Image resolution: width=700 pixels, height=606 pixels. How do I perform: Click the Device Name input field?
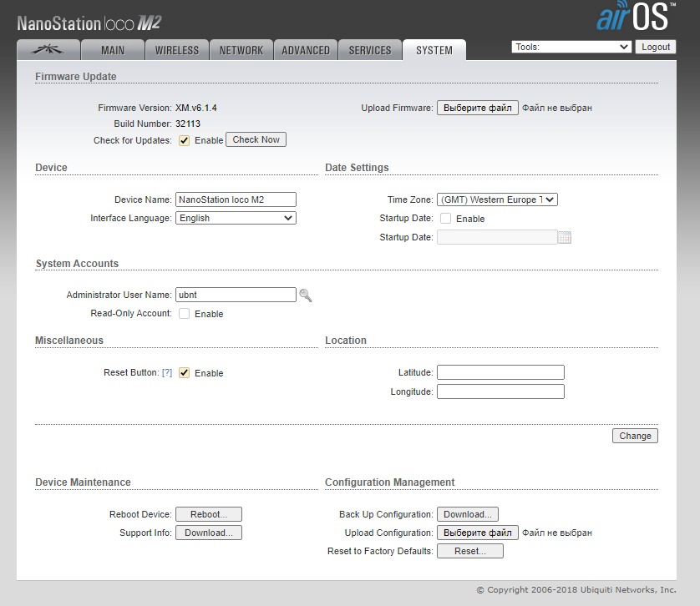click(x=236, y=199)
